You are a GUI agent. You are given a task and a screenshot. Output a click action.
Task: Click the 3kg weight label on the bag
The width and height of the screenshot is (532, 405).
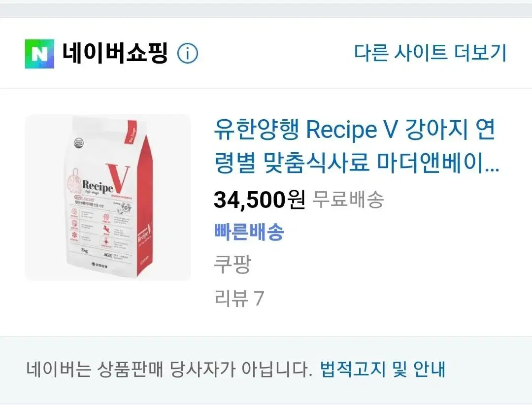pyautogui.click(x=84, y=250)
